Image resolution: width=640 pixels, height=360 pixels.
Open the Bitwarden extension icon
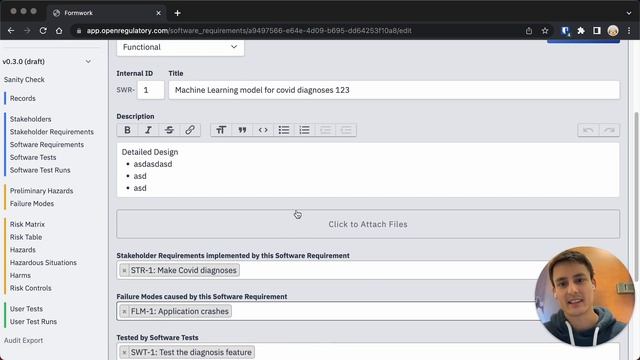click(565, 31)
